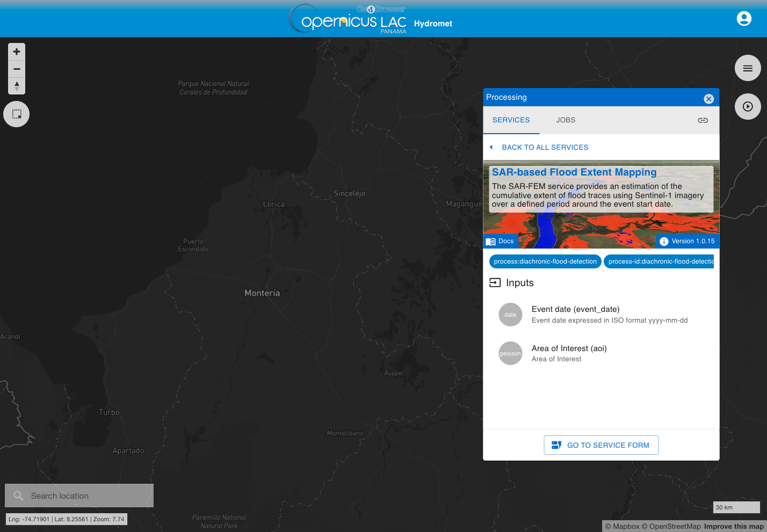Copy the service link with chain icon

click(x=703, y=120)
